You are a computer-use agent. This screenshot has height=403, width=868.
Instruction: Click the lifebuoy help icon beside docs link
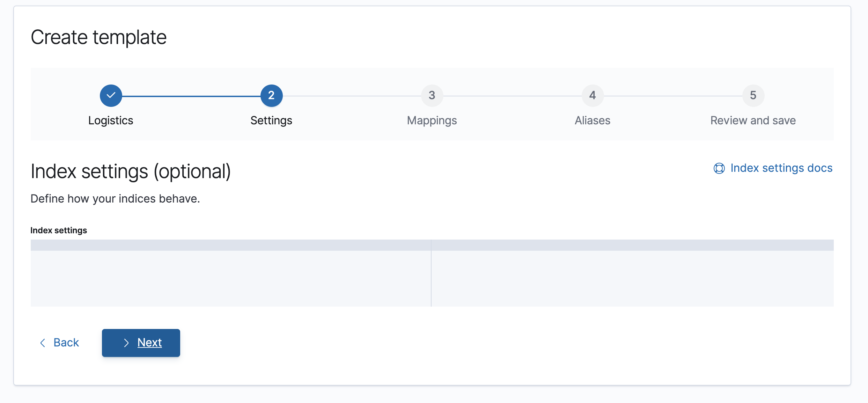click(719, 168)
